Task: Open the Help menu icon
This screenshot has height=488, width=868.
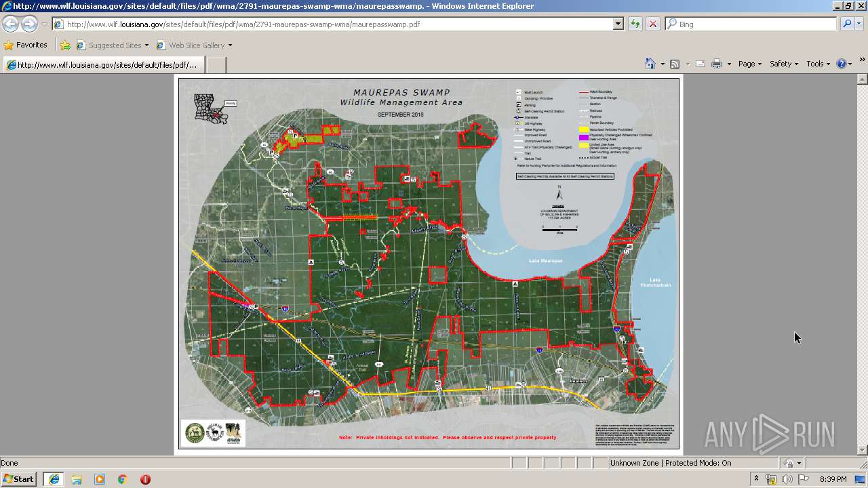Action: point(844,64)
